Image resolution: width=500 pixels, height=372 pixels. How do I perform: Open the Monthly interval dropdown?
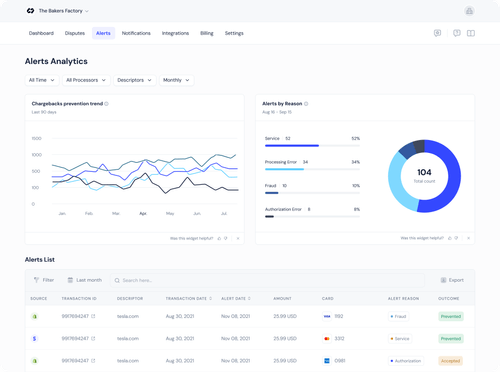tap(176, 80)
